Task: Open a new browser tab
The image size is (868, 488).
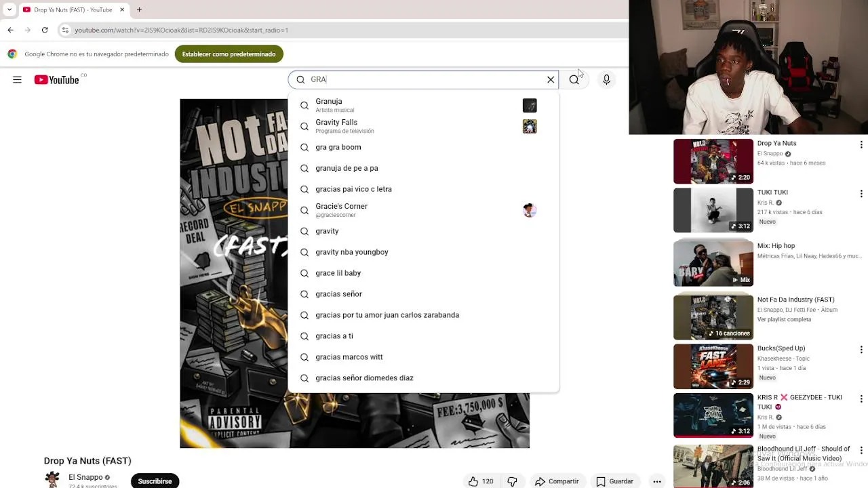Action: tap(139, 9)
